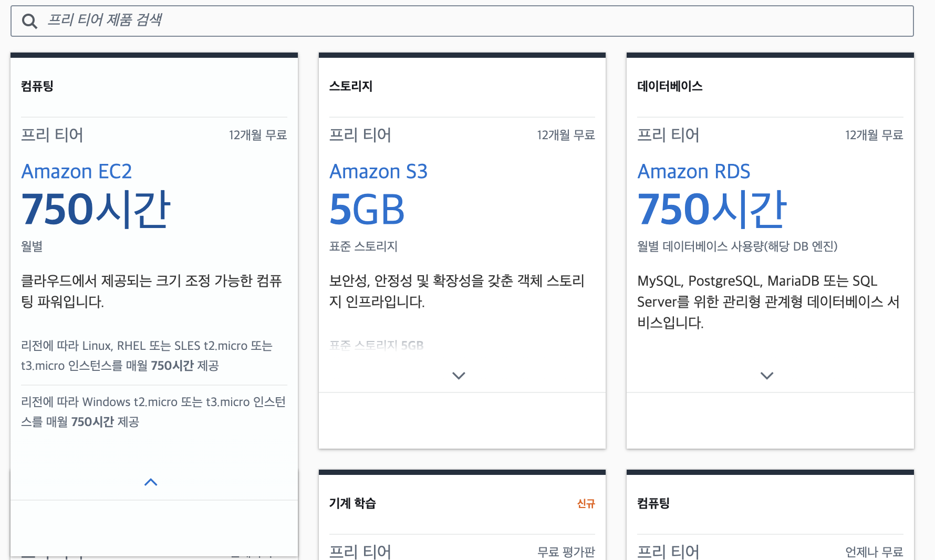
Task: Click the 표준 스토리지 subtitle under 5GB
Action: (363, 246)
